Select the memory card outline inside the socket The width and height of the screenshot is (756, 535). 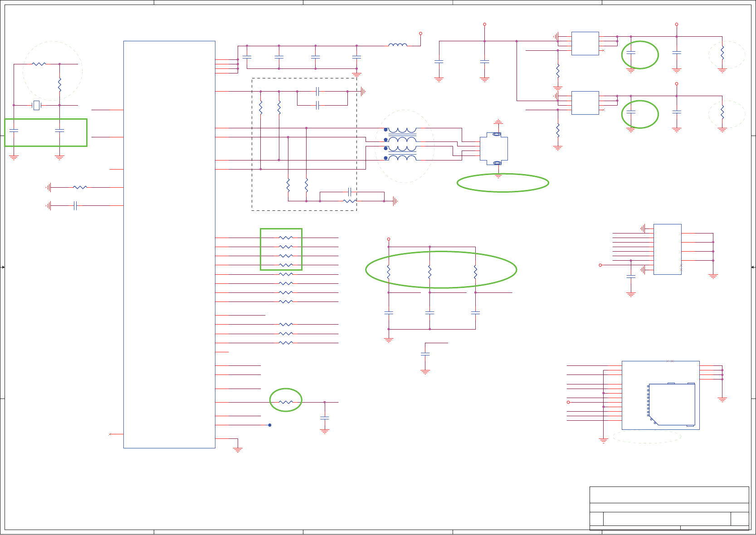click(x=671, y=404)
